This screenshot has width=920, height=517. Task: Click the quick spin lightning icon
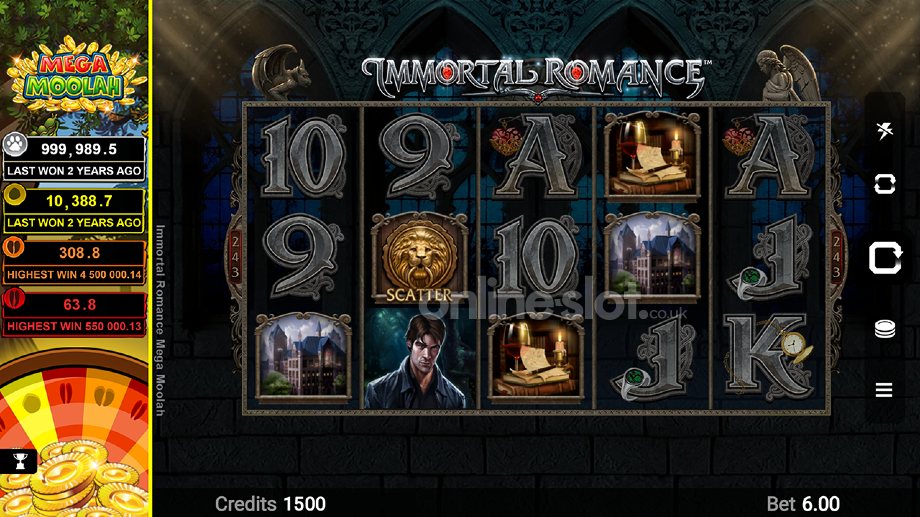(x=884, y=130)
